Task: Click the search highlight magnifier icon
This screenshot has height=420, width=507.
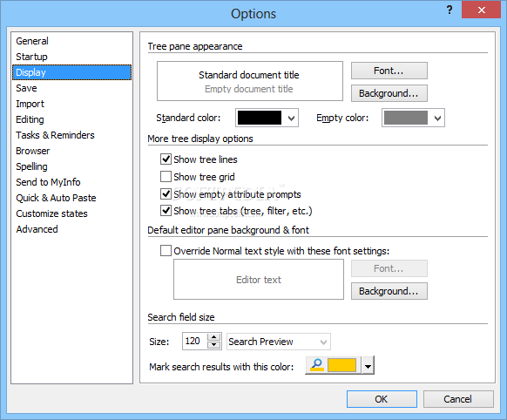Action: pos(317,365)
